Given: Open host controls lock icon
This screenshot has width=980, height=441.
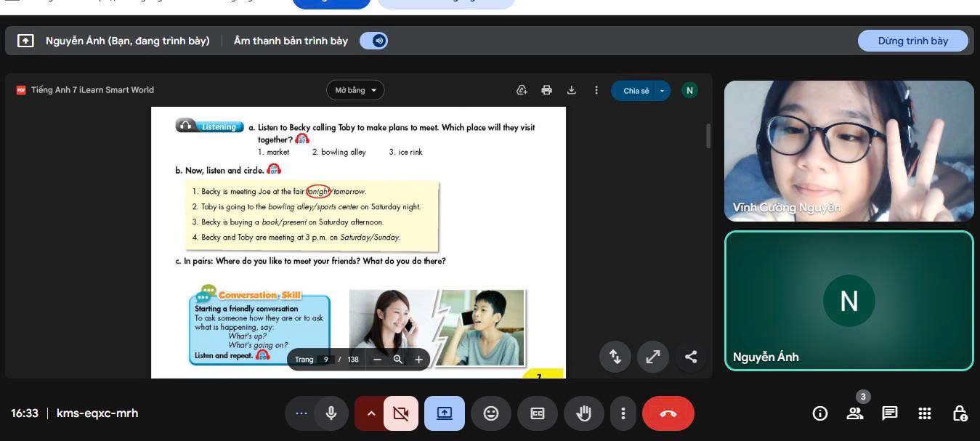Looking at the screenshot, I should [x=960, y=413].
